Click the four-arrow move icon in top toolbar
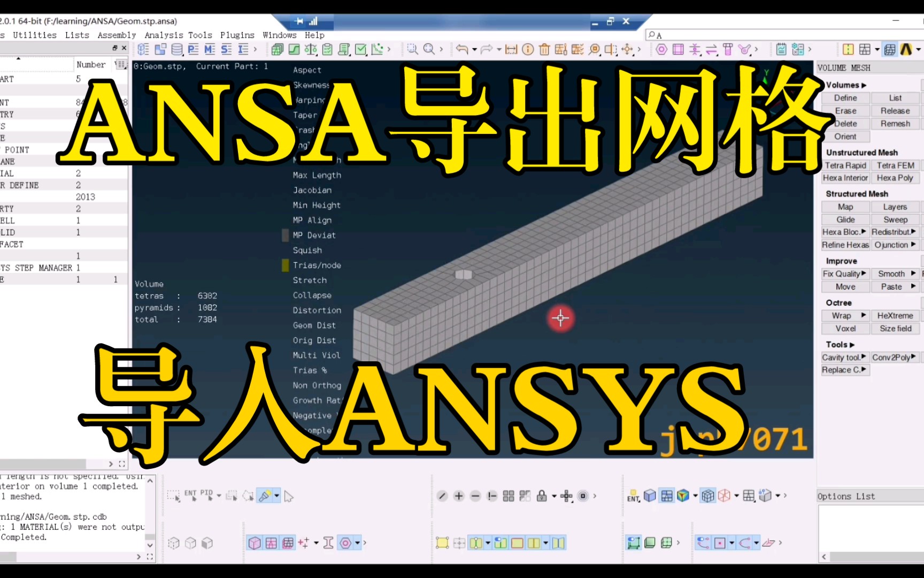The width and height of the screenshot is (924, 578). tap(627, 50)
